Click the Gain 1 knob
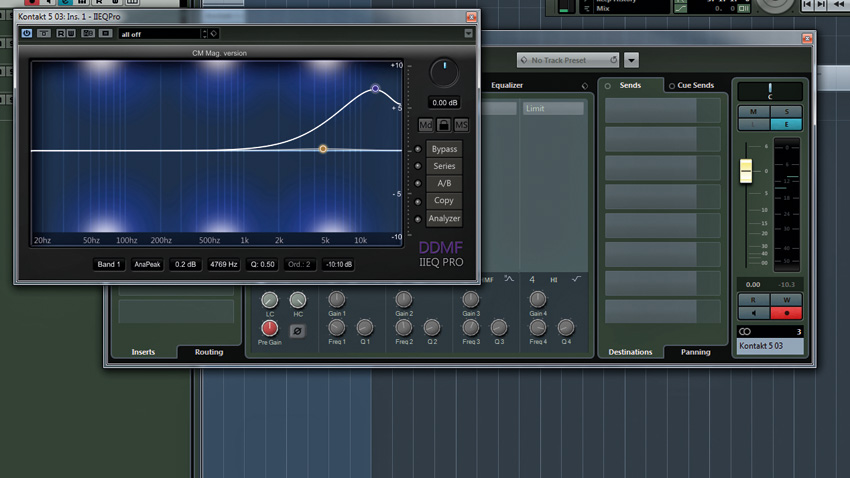 coord(337,299)
